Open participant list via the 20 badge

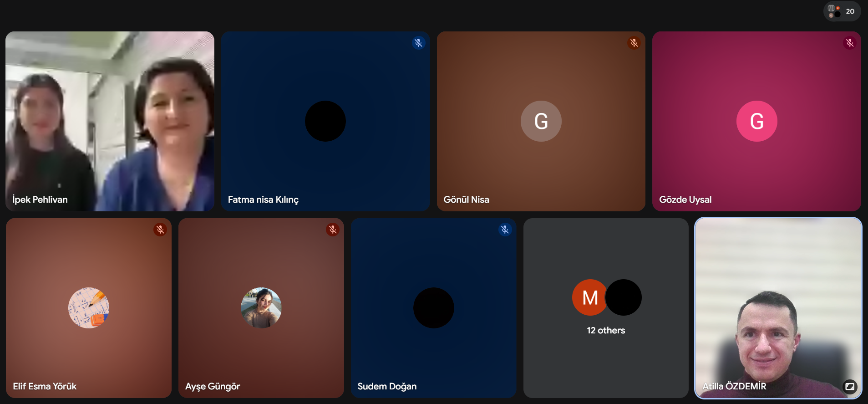click(x=842, y=11)
